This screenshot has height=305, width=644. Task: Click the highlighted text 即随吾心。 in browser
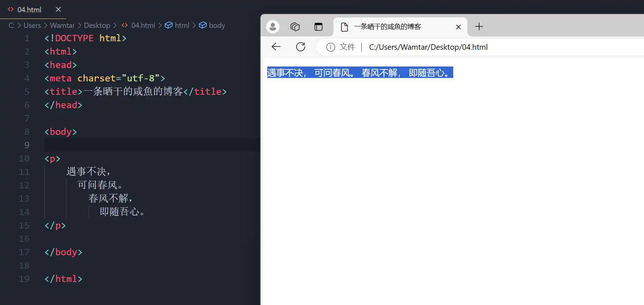pyautogui.click(x=430, y=72)
